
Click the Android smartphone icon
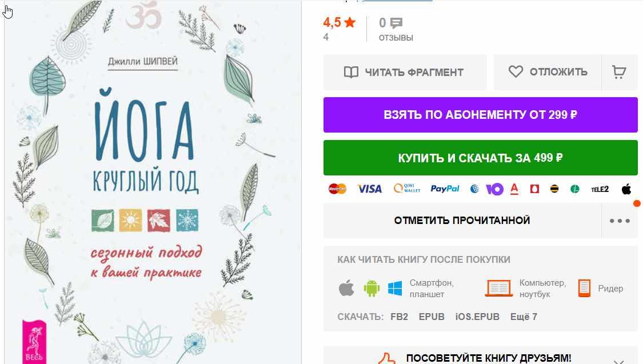[x=372, y=288]
